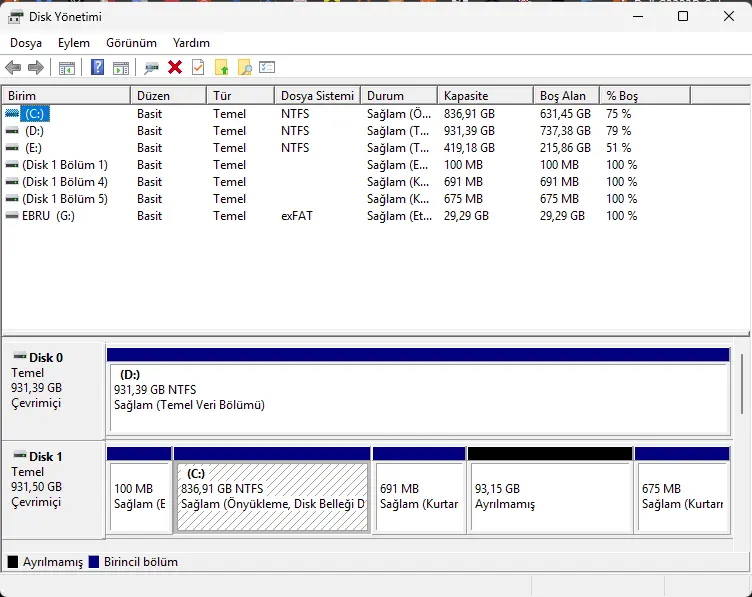This screenshot has width=752, height=597.
Task: Toggle the console tree pane icon
Action: tap(67, 68)
